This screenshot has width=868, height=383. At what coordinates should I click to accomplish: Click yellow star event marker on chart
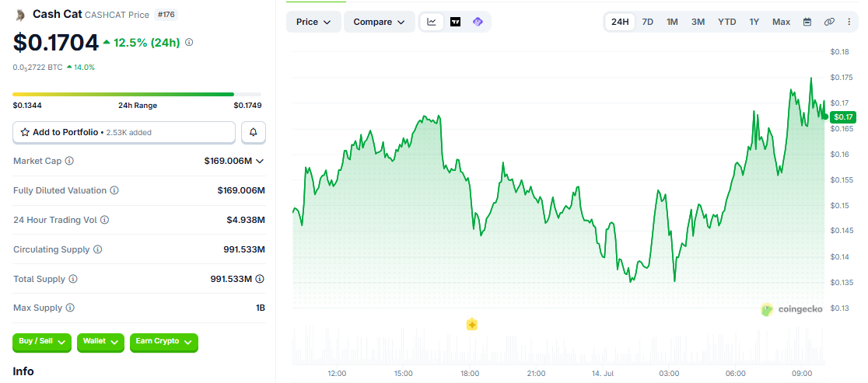471,325
